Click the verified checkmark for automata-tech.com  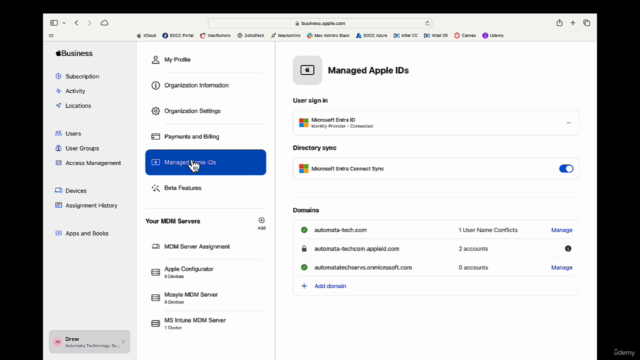point(304,230)
